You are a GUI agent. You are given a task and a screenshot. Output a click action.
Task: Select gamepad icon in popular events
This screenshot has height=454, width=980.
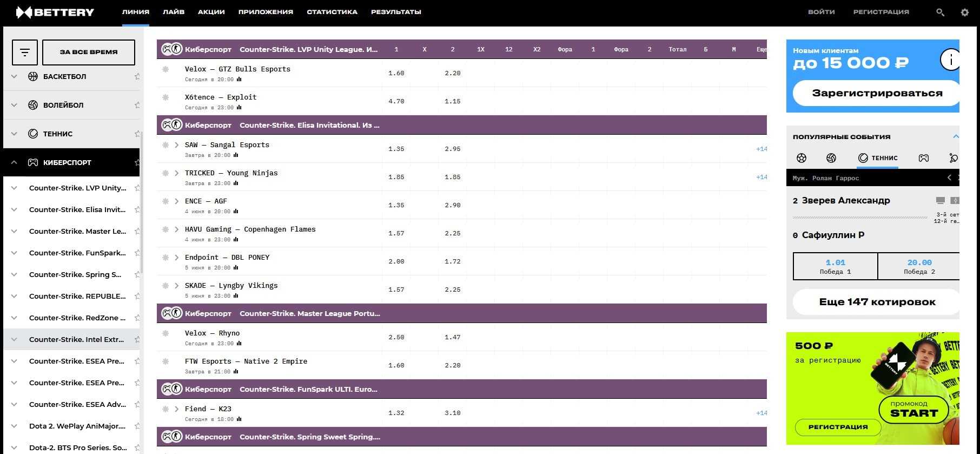click(924, 158)
